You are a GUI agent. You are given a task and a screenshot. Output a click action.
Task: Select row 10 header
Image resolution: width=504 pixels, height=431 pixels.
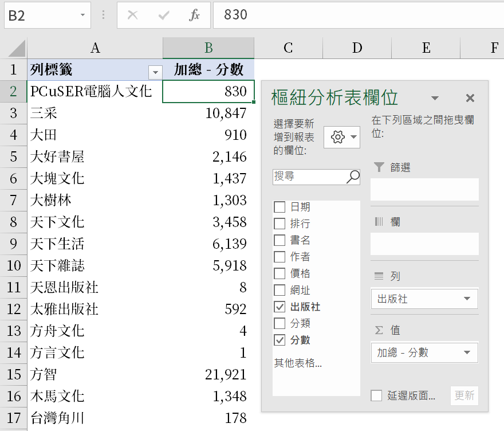click(x=13, y=266)
